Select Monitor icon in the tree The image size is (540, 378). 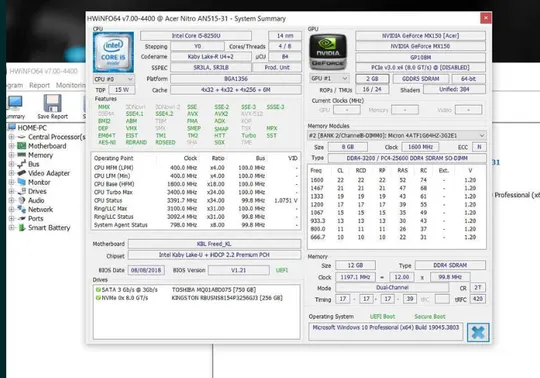pos(22,182)
